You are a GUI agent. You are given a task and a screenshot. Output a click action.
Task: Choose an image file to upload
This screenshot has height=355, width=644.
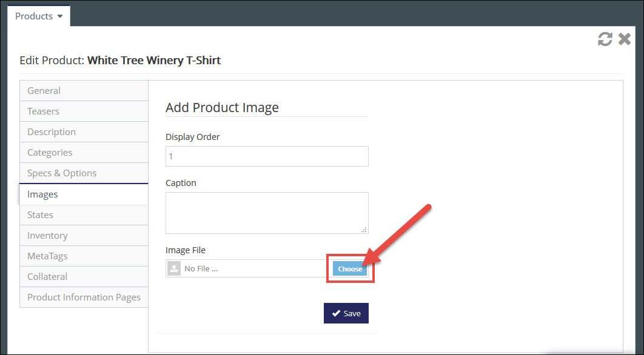350,269
